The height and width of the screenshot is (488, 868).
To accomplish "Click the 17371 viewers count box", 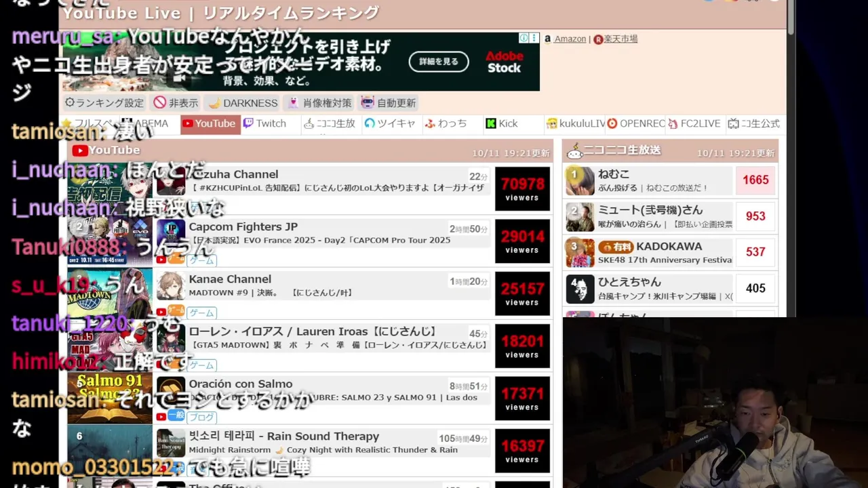I will [x=522, y=399].
